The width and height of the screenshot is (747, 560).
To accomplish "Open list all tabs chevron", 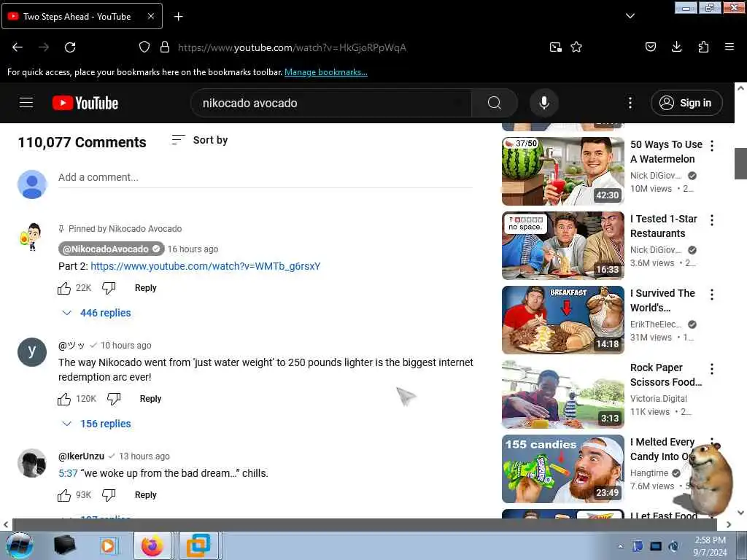I will click(x=630, y=16).
